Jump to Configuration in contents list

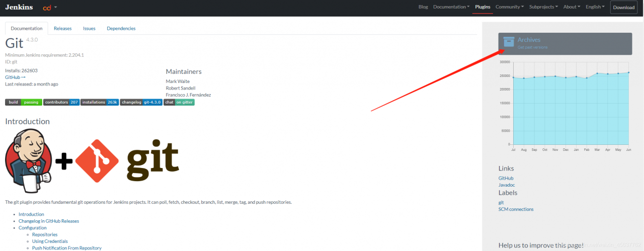click(33, 228)
